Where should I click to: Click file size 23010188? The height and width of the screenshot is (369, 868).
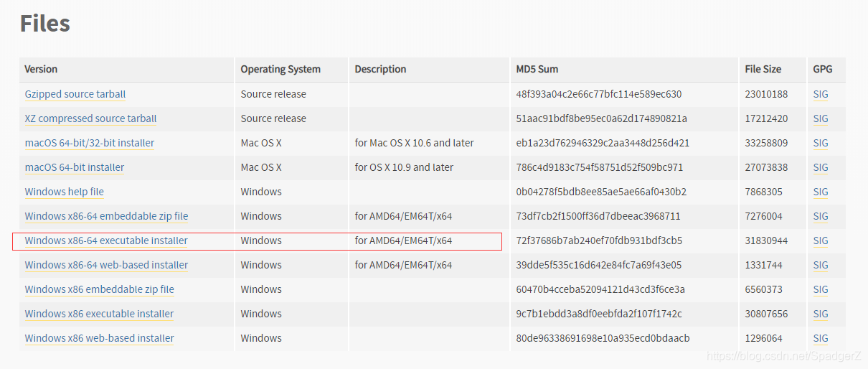[766, 94]
